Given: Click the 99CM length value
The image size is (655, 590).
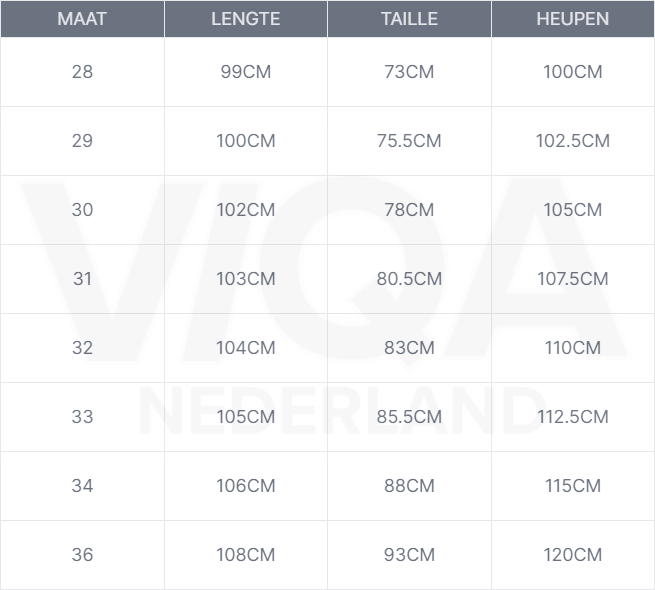Looking at the screenshot, I should [x=246, y=72].
